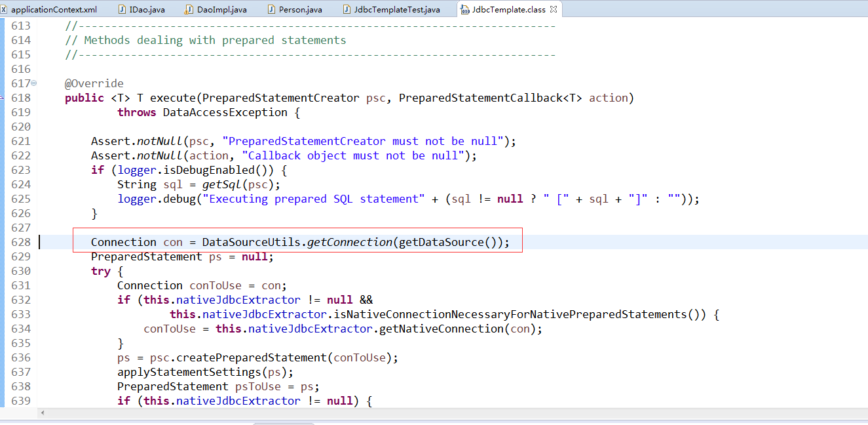Click line number 628 in the gutter
The height and width of the screenshot is (425, 868).
[21, 242]
